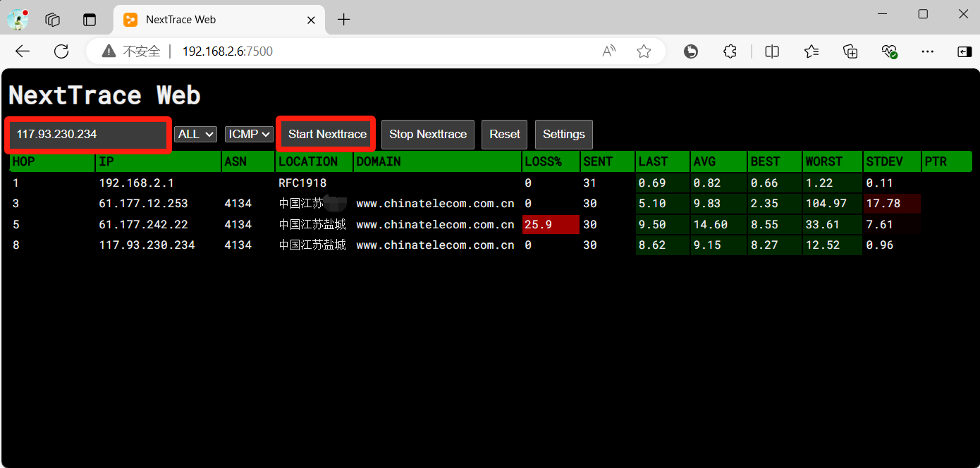
Task: Expand the ALL dropdown selector
Action: point(195,134)
